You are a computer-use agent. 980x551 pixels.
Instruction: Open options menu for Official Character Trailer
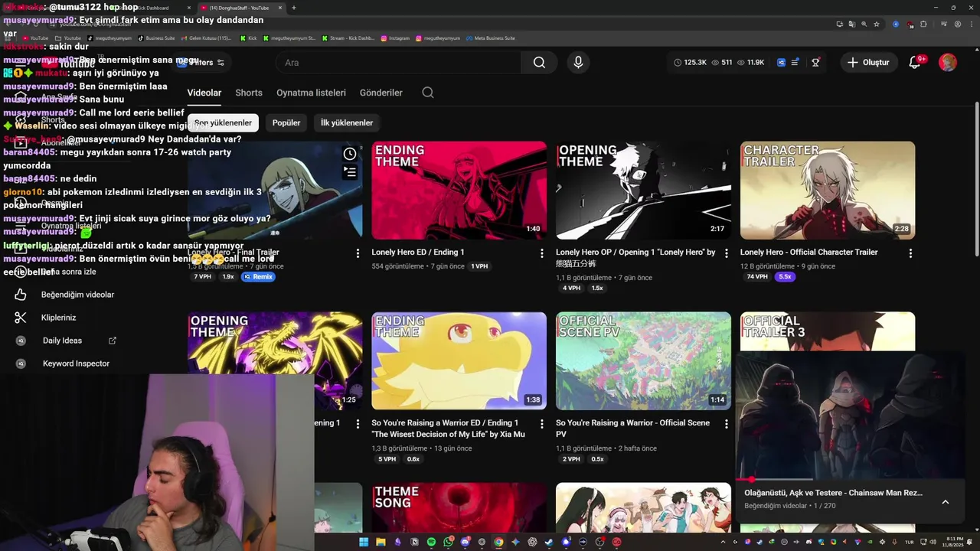point(910,253)
